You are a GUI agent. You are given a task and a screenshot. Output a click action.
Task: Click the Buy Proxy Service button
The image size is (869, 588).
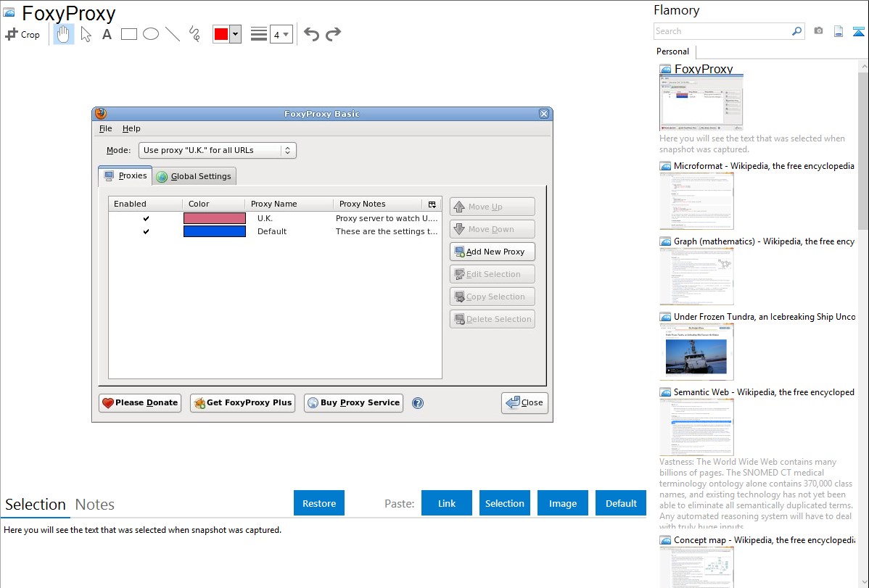pos(353,403)
